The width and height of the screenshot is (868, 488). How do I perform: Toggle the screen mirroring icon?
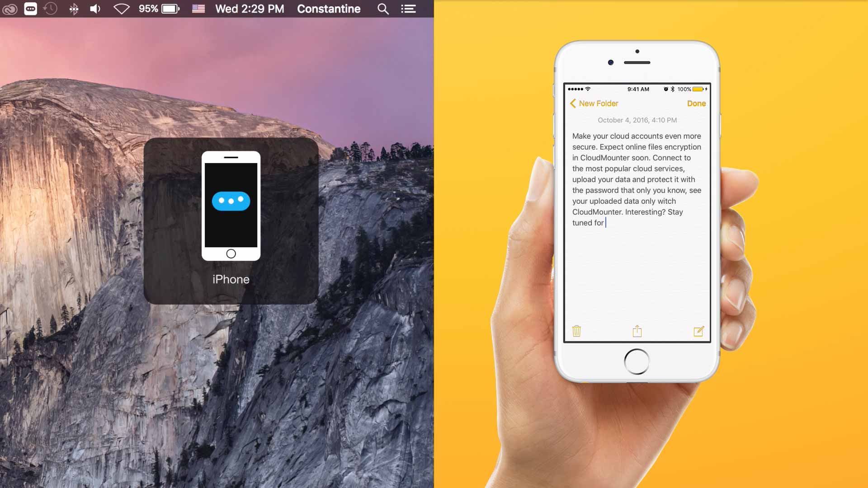pos(29,8)
